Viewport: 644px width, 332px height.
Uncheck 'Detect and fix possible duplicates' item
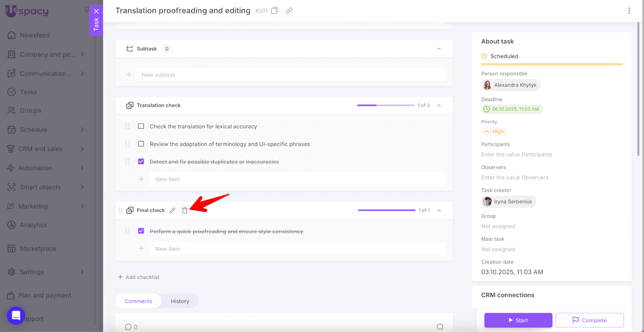pyautogui.click(x=141, y=162)
